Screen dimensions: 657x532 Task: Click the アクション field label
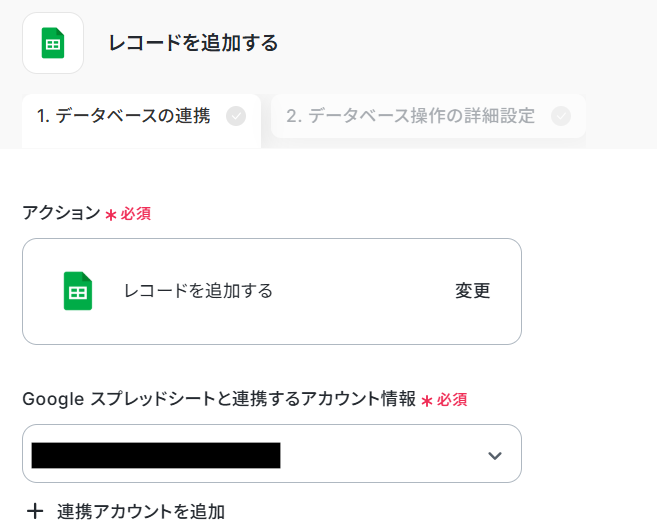click(x=61, y=213)
